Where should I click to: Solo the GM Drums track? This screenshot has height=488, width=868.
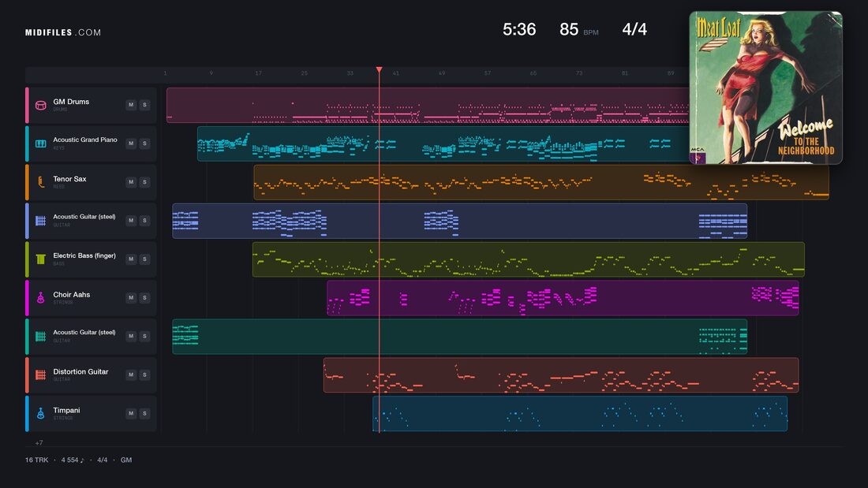(x=144, y=105)
